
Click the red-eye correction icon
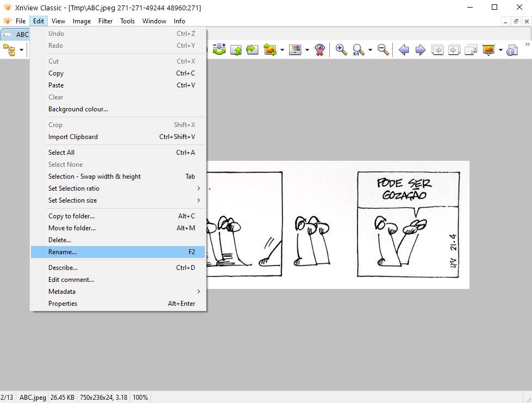320,50
